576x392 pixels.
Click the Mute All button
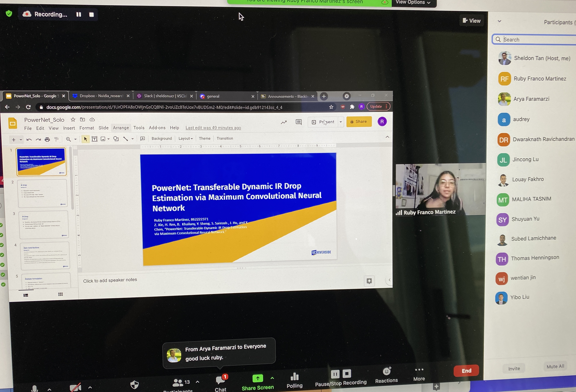pos(555,366)
